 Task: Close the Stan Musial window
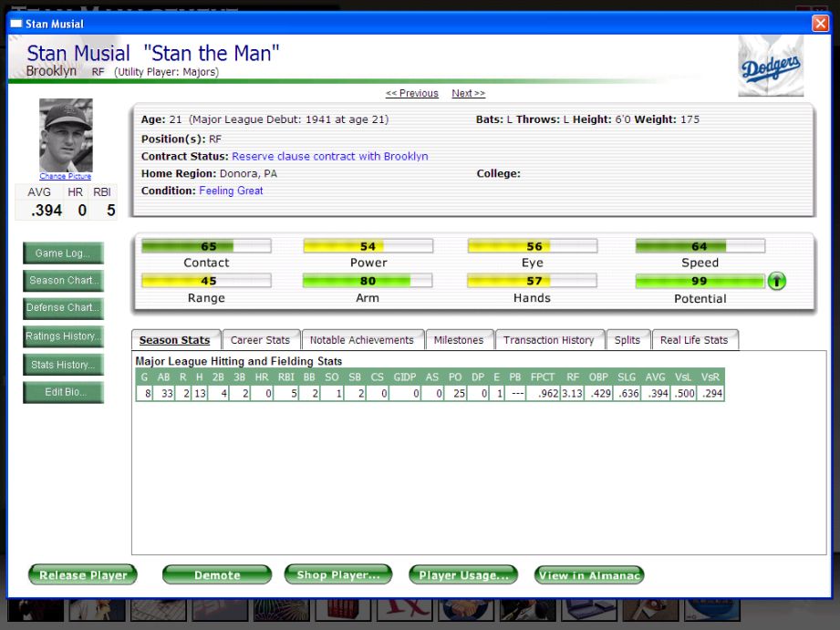pyautogui.click(x=820, y=24)
